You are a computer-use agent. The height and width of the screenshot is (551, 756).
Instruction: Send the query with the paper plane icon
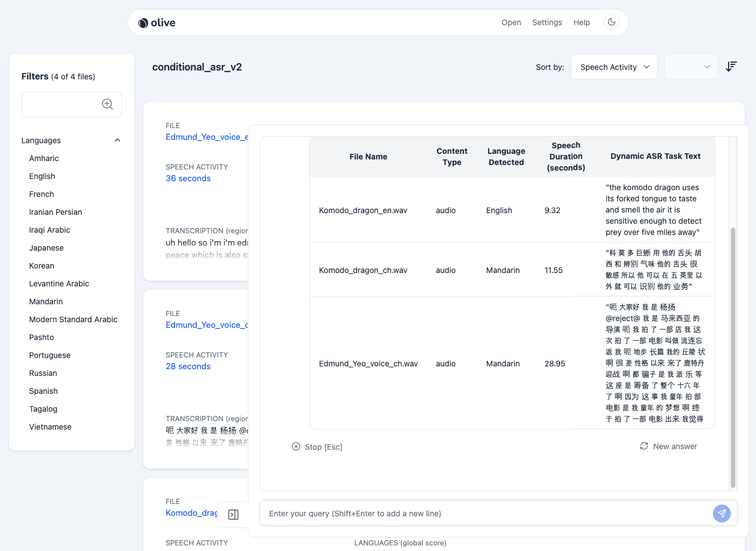click(x=721, y=514)
